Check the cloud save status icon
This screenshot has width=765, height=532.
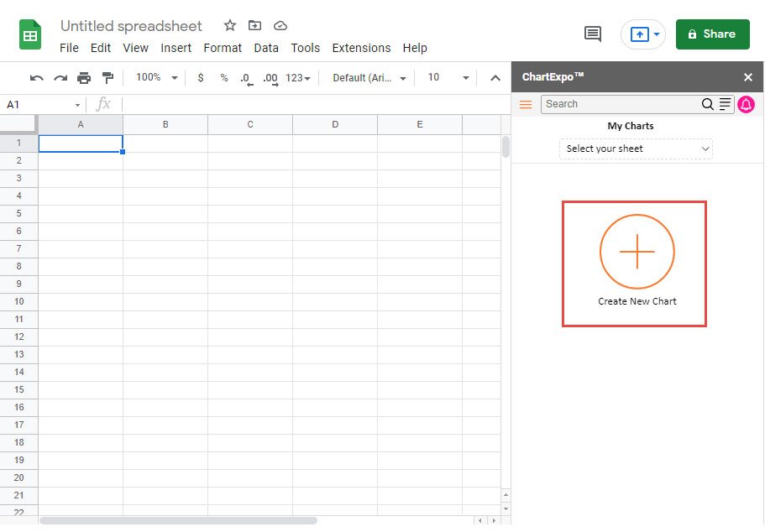[280, 25]
